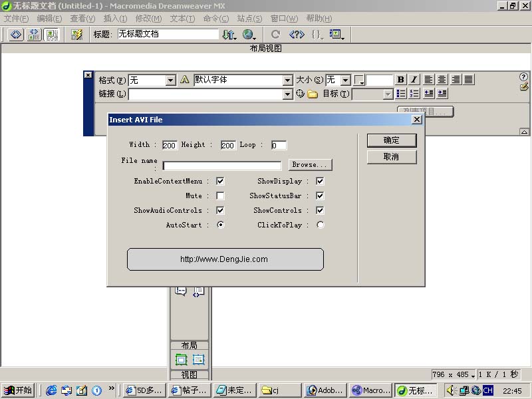
Task: Open preview in browser globe icon
Action: pyautogui.click(x=249, y=35)
